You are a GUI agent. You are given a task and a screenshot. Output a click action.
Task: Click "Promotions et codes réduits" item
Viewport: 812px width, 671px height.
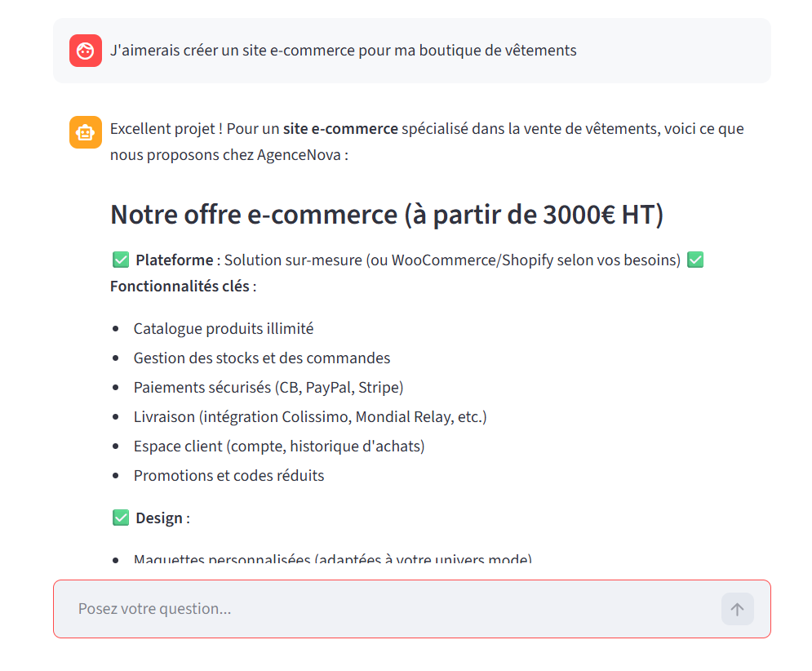(229, 476)
